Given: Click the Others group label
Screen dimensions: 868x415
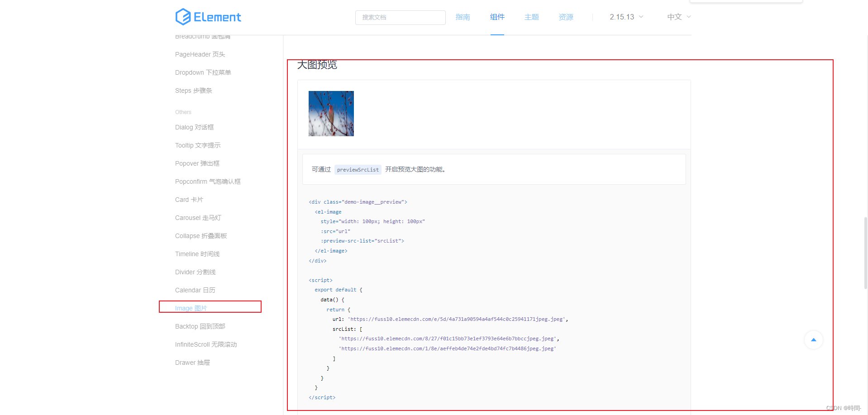Looking at the screenshot, I should (183, 112).
